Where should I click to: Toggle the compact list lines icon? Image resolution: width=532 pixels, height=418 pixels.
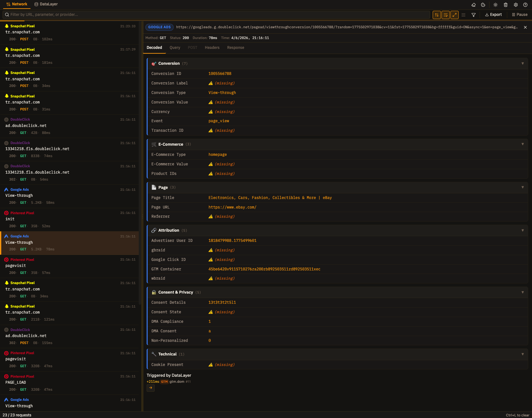pos(463,15)
